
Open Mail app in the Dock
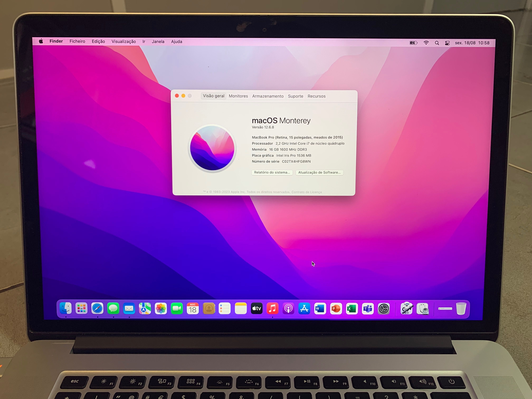129,308
